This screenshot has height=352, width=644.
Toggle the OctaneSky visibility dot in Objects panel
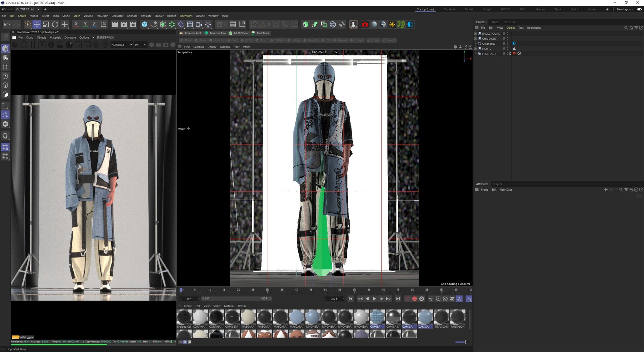(507, 43)
